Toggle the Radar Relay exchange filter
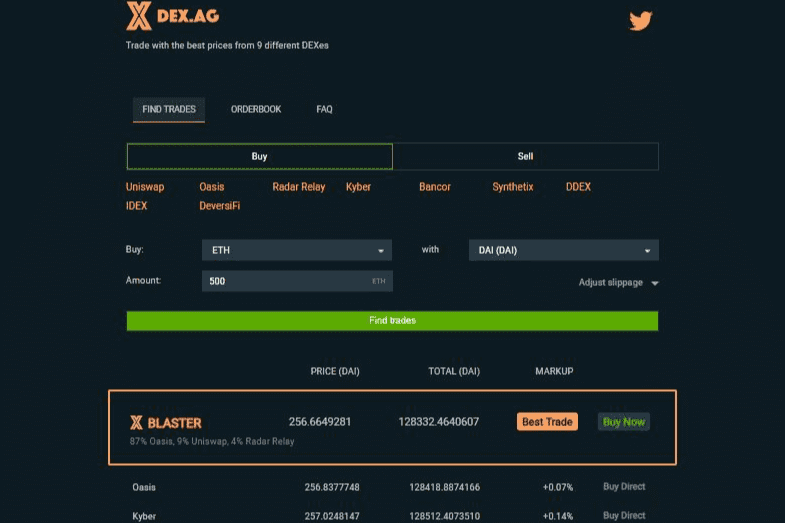The width and height of the screenshot is (785, 523). [298, 187]
